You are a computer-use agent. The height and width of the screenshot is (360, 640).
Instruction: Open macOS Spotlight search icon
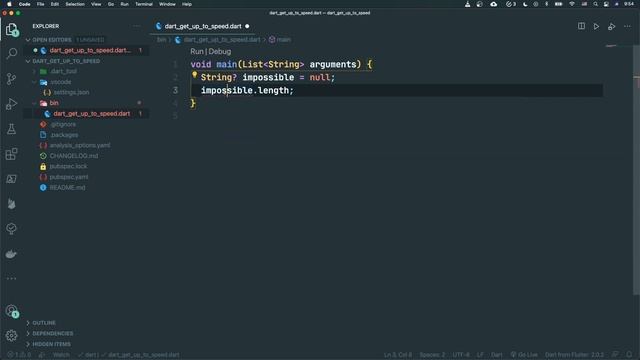(596, 4)
